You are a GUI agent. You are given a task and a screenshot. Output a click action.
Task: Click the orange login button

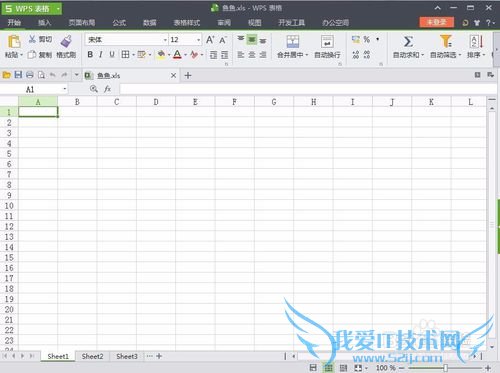tap(437, 22)
